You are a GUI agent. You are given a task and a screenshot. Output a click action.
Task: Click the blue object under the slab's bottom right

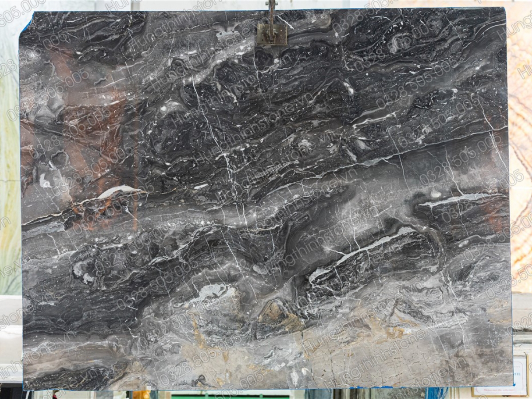(437, 393)
